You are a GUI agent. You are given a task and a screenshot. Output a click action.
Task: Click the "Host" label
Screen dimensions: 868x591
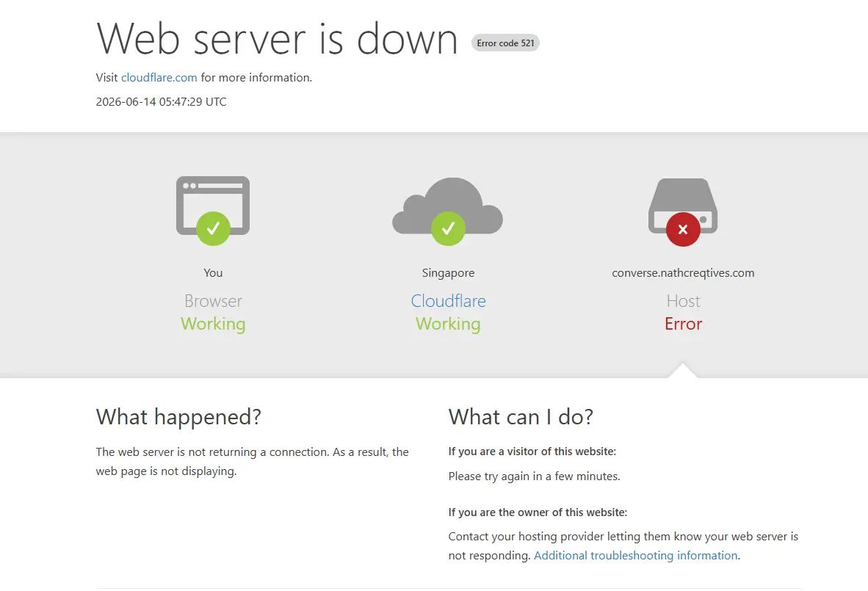pyautogui.click(x=683, y=300)
